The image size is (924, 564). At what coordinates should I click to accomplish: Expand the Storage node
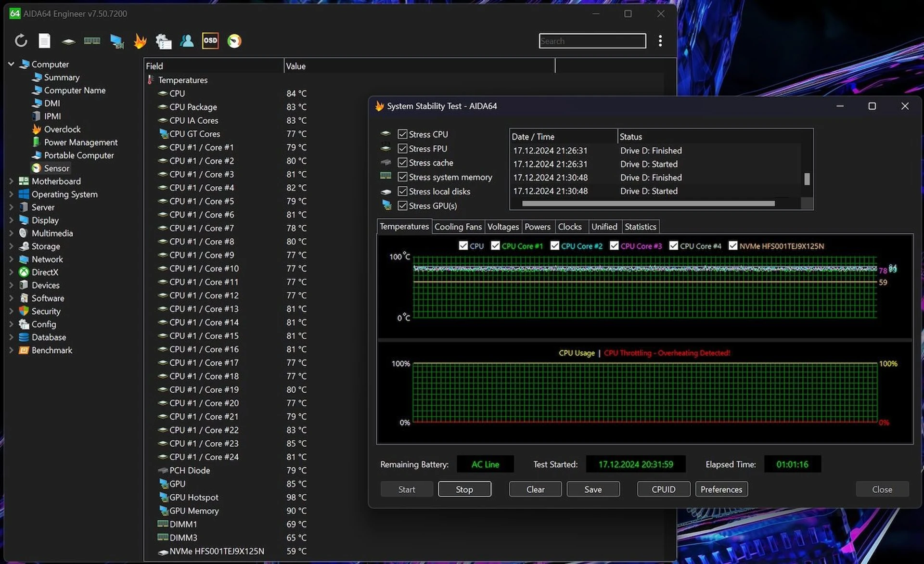[11, 246]
